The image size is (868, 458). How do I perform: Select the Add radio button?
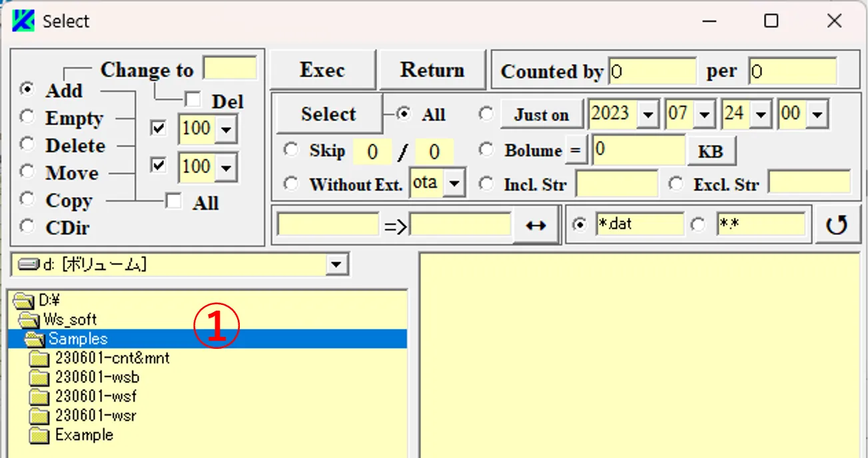tap(27, 89)
